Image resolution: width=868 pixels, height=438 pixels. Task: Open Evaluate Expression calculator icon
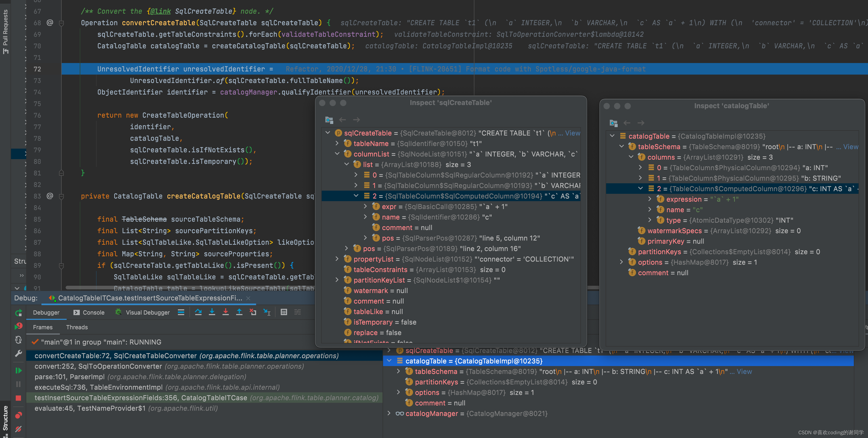pyautogui.click(x=284, y=312)
